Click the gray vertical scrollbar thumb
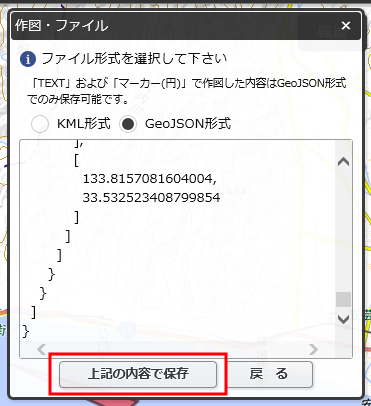 (343, 299)
